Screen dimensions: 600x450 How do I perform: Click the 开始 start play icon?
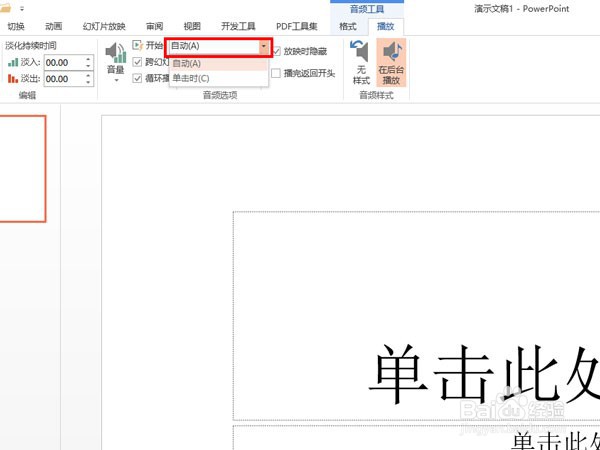(x=137, y=46)
